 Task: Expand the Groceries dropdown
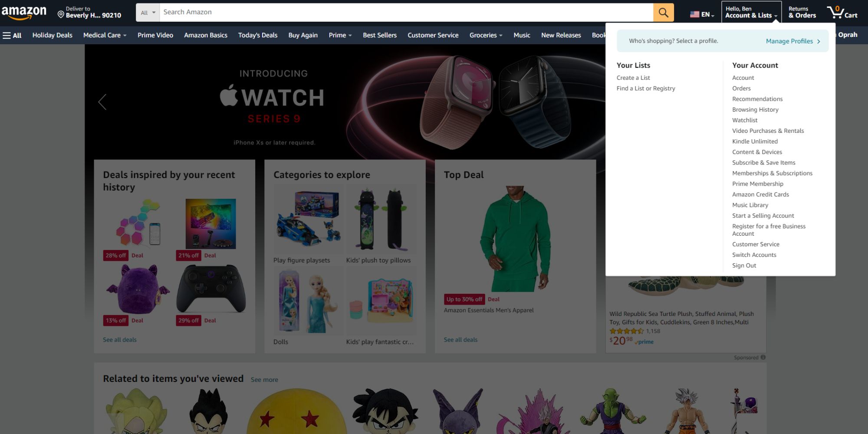pos(486,35)
